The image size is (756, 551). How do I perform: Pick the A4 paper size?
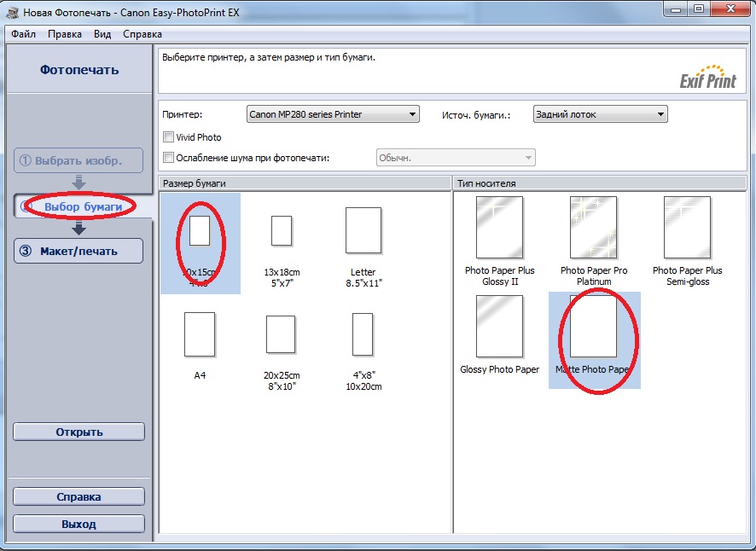coord(200,345)
